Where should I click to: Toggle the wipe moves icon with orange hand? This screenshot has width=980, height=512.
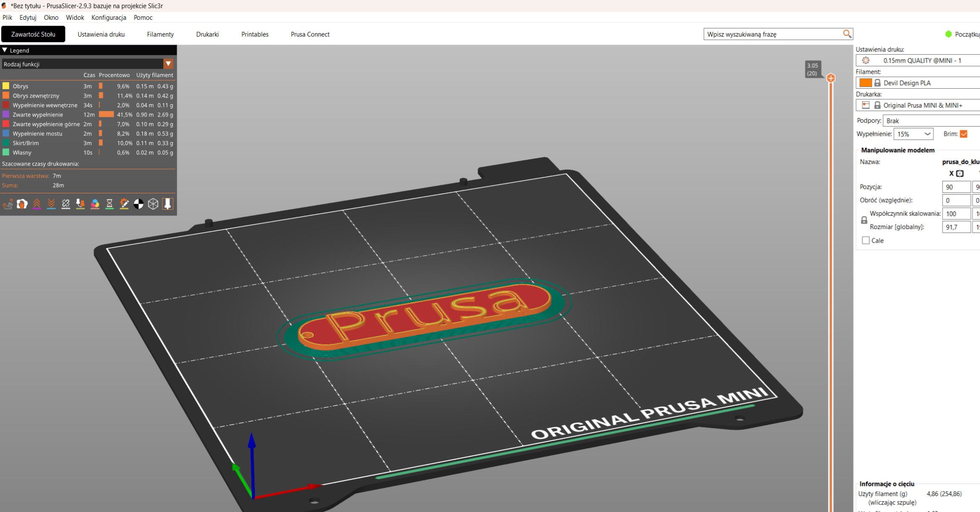point(22,204)
